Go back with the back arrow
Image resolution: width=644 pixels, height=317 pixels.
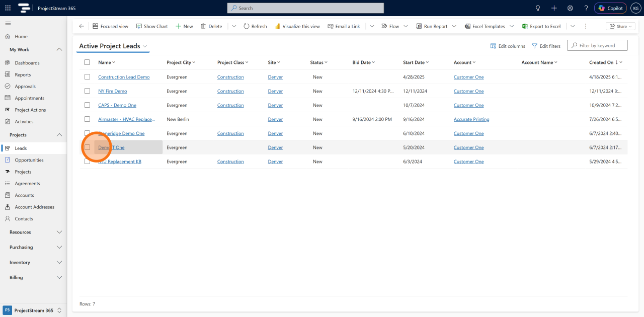coord(82,26)
